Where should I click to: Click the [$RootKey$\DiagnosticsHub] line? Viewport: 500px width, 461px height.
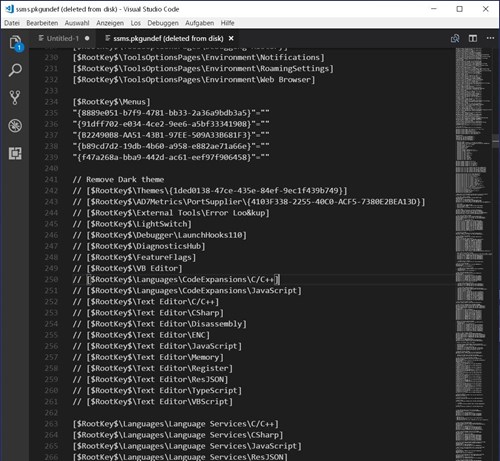(x=139, y=246)
